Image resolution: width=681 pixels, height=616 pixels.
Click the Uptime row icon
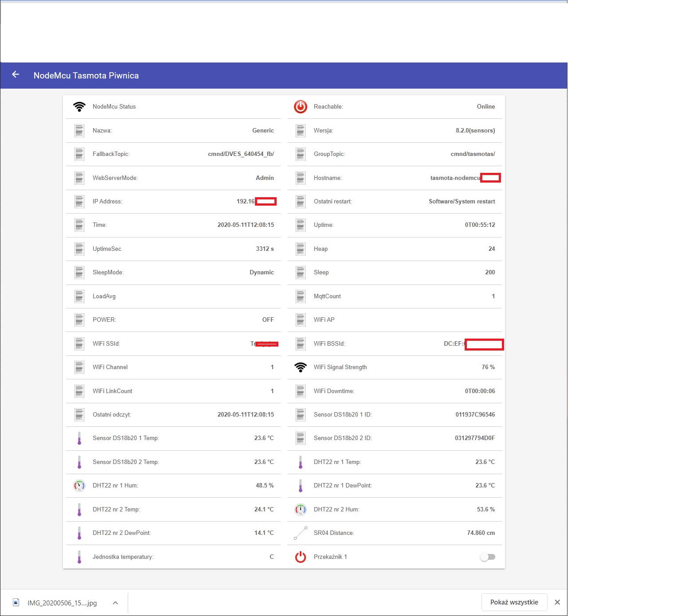pyautogui.click(x=301, y=225)
